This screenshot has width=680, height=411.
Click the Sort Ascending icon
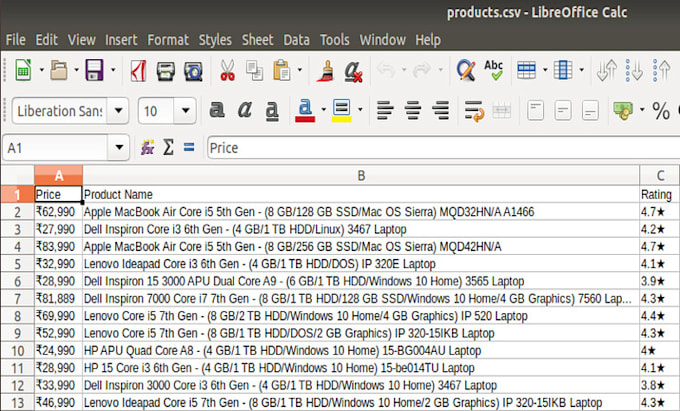[x=634, y=70]
